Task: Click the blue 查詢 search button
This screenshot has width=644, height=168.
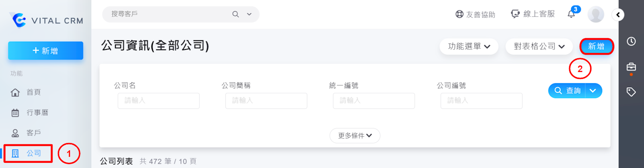Action: (567, 91)
